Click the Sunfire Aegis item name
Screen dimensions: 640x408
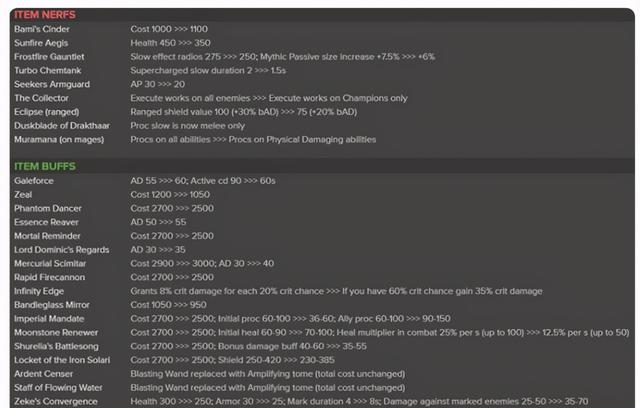(x=41, y=43)
